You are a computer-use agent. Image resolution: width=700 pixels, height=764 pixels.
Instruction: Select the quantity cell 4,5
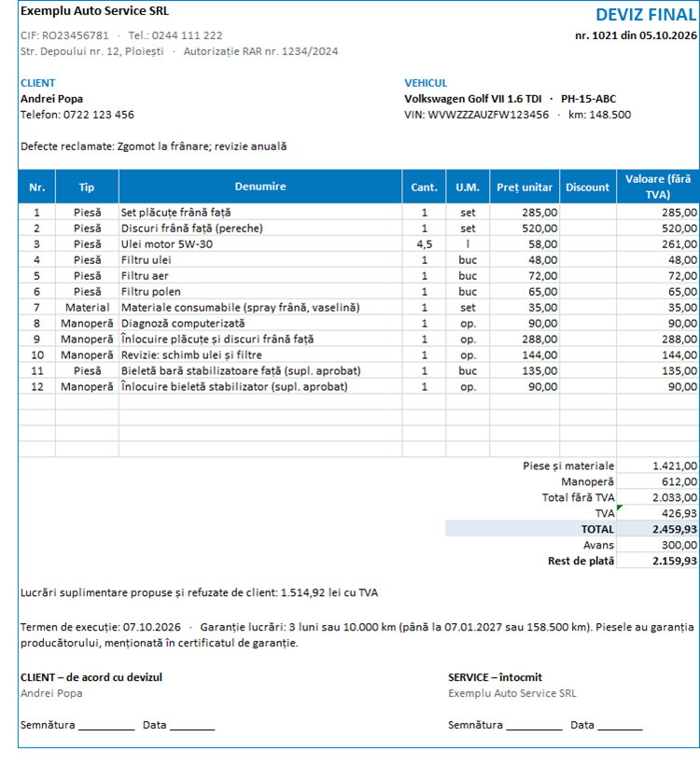(x=424, y=244)
